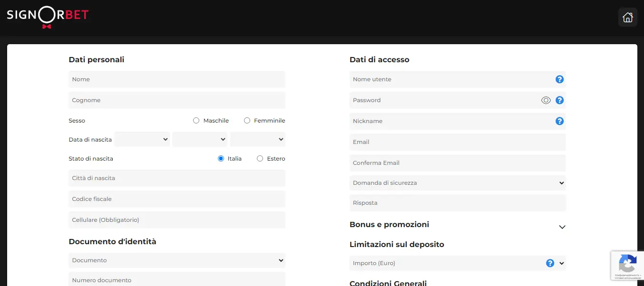Open help icon for Nickname field
Image resolution: width=644 pixels, height=286 pixels.
(559, 121)
